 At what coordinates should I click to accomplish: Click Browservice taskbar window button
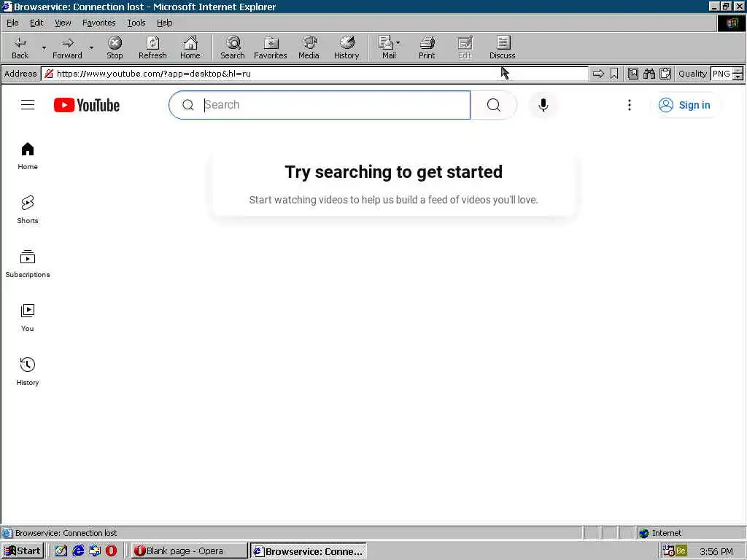309,551
